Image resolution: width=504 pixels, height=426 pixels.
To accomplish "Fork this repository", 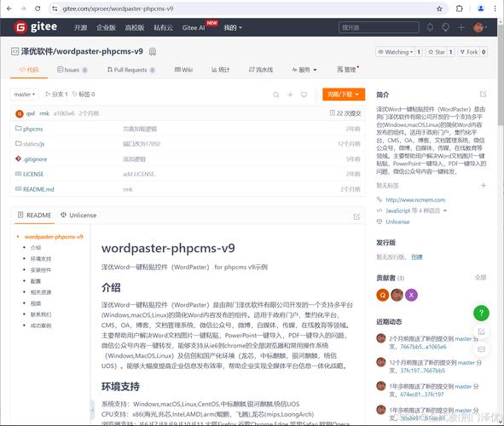I will [469, 52].
